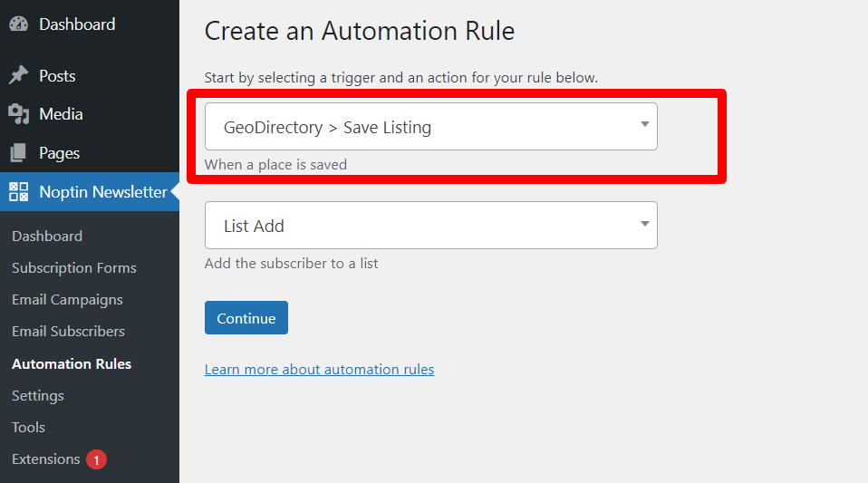Open Email Subscribers page
Screen dimensions: 868x483
click(x=69, y=332)
